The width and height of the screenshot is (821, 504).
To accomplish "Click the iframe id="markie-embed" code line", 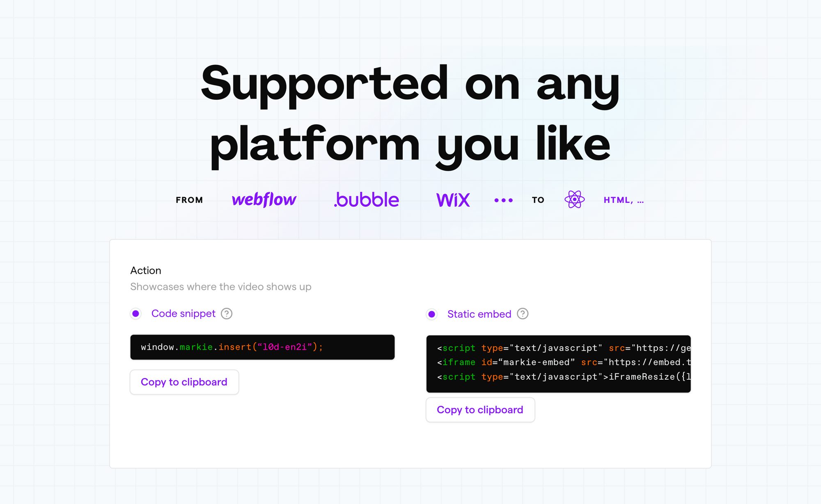I will [564, 362].
